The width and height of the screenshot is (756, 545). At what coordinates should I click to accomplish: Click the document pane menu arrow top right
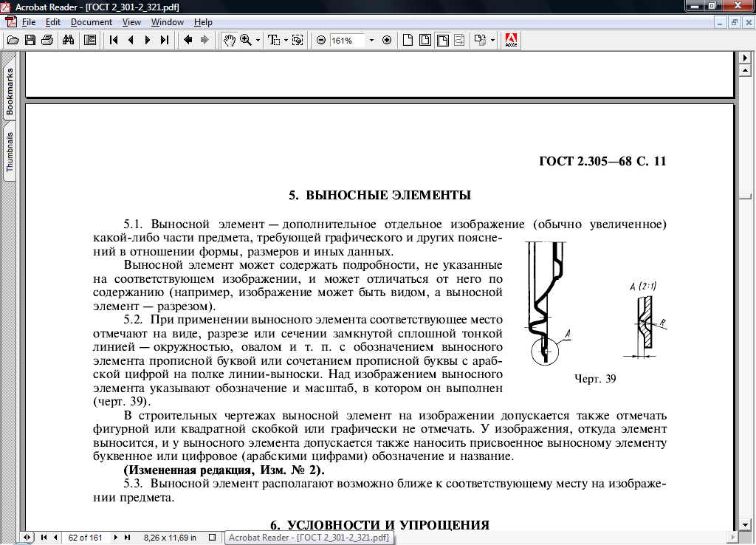746,58
